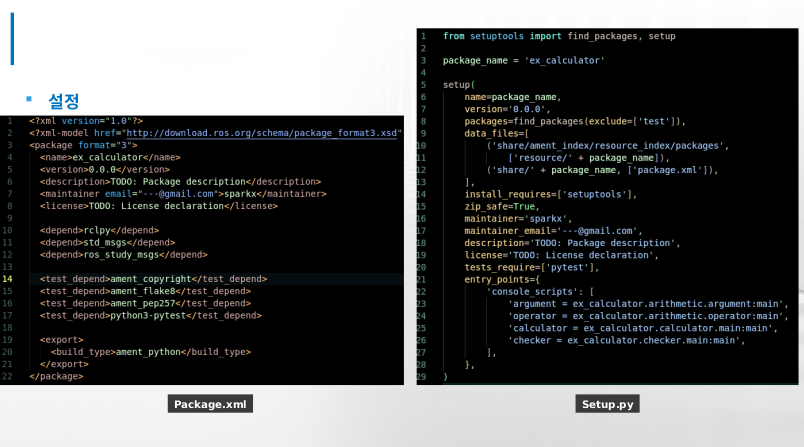Click the package_name = 'ex_calculator' line
Image resolution: width=804 pixels, height=447 pixels.
pos(524,60)
